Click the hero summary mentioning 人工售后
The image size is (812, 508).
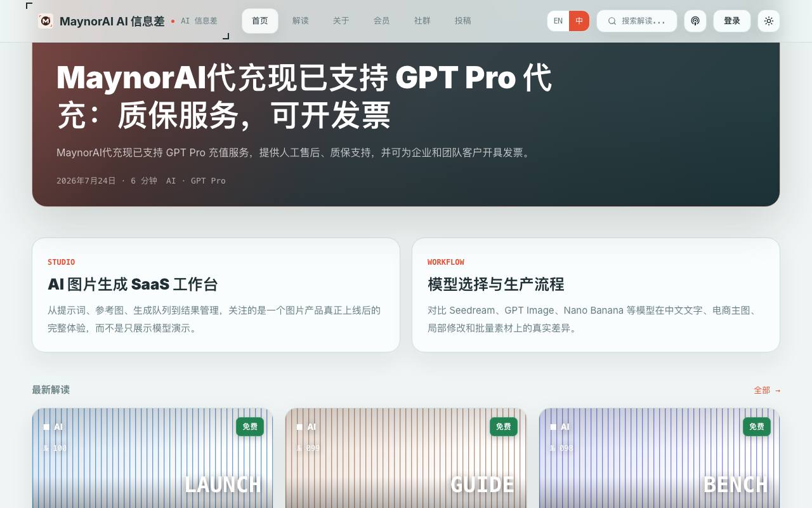tap(294, 152)
